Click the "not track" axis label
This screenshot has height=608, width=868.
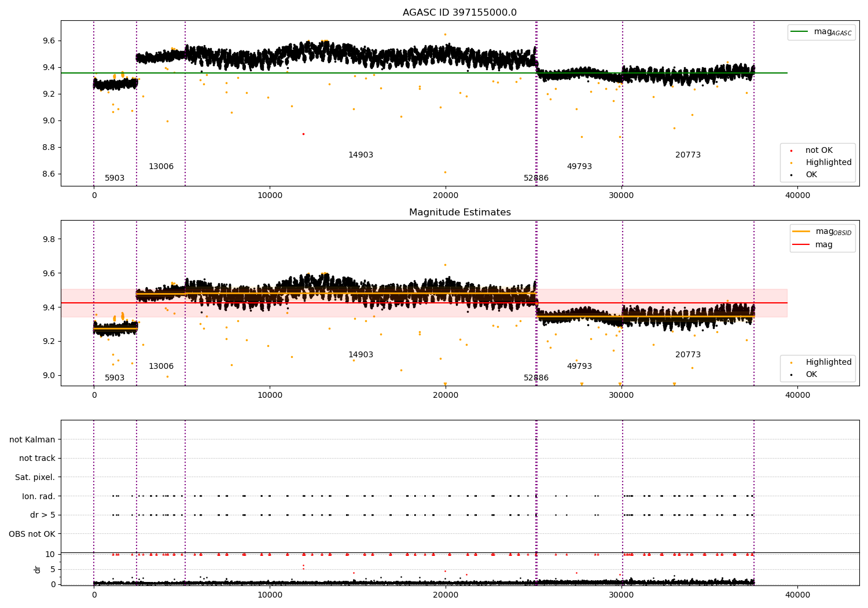point(37,458)
